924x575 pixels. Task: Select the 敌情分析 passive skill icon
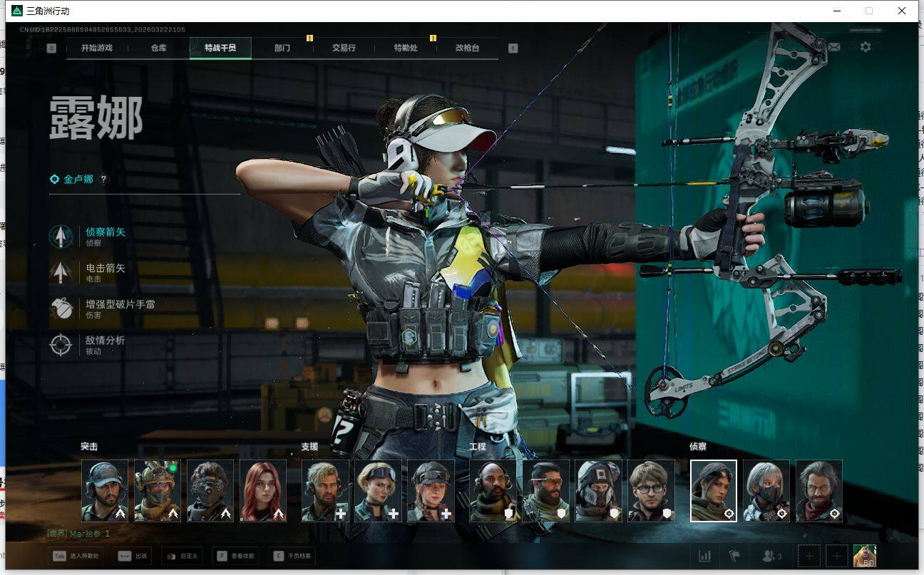tap(61, 345)
